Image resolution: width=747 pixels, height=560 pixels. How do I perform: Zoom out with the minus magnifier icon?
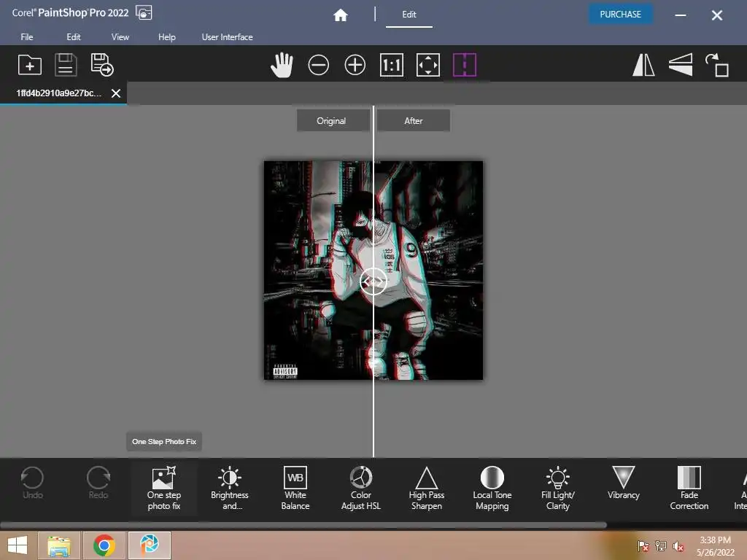click(x=318, y=65)
